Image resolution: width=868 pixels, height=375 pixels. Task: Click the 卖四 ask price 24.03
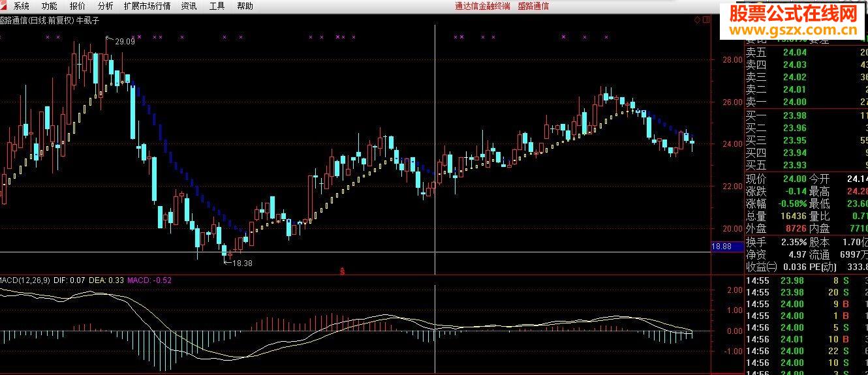coord(795,65)
